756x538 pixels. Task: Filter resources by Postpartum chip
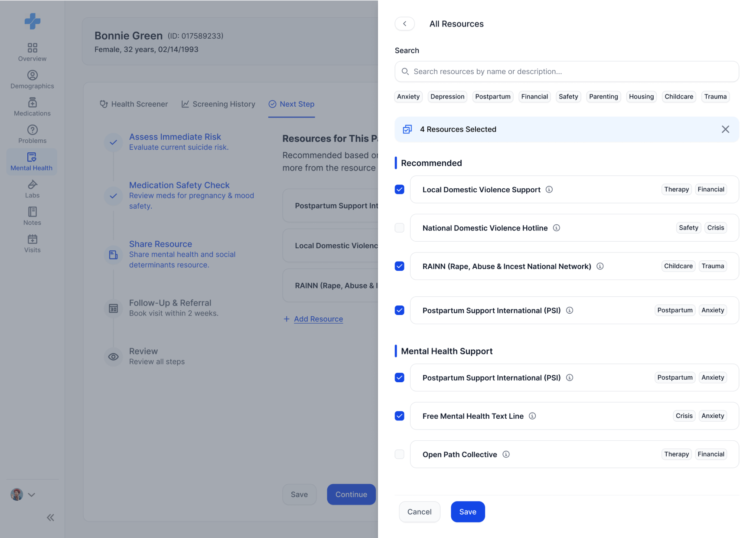click(492, 97)
